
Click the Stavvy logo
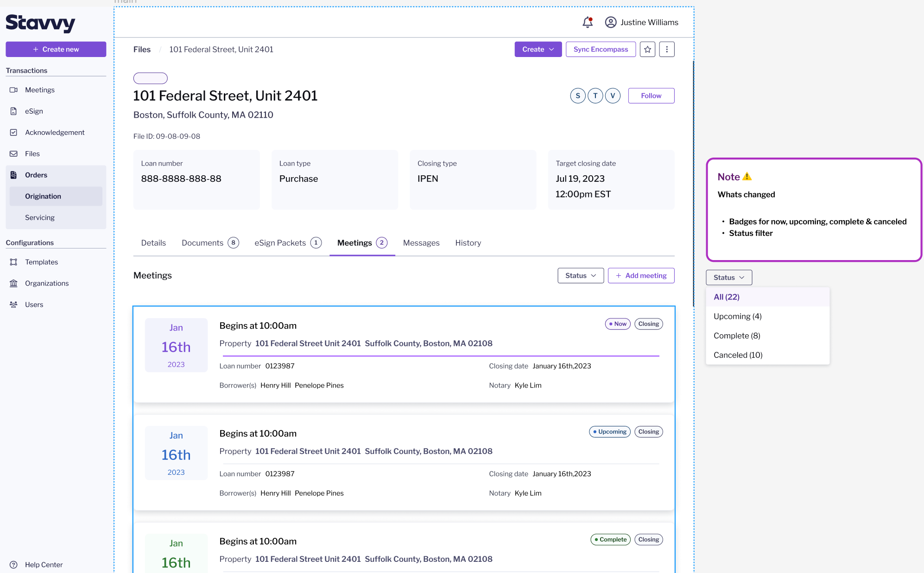point(40,23)
